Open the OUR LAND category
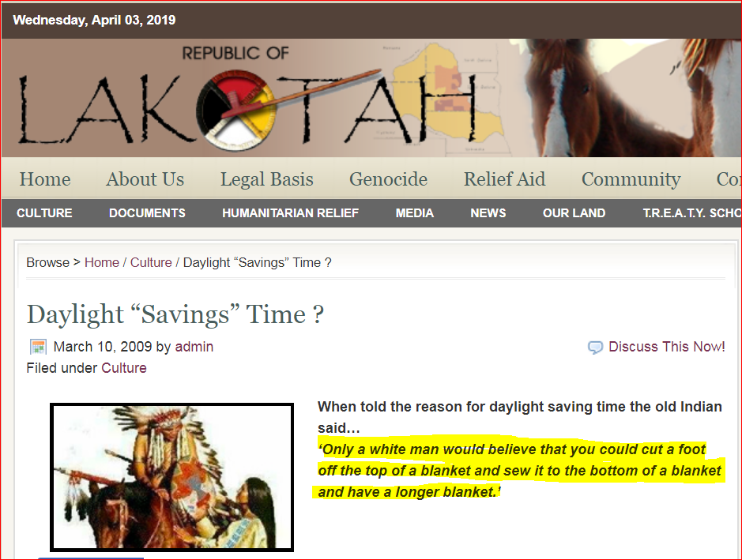This screenshot has width=742, height=560. pyautogui.click(x=574, y=212)
